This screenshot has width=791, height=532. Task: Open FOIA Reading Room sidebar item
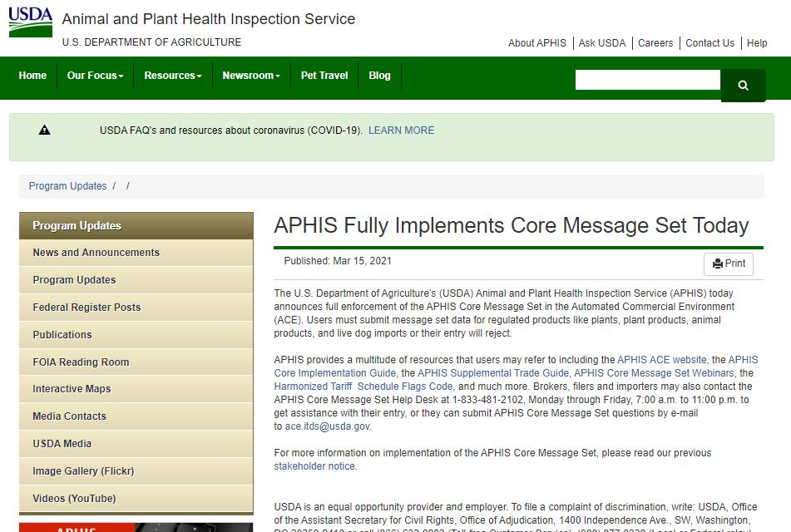tap(81, 362)
